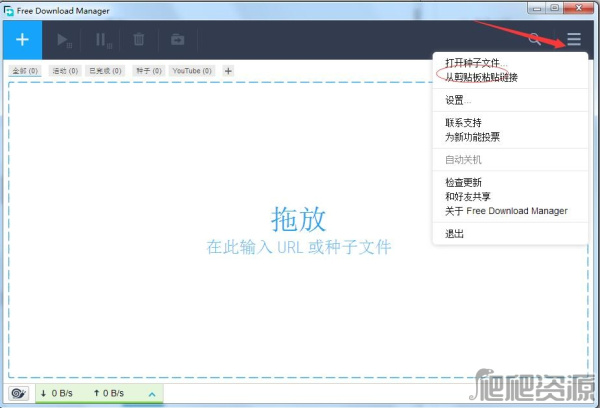Screen dimensions: 600x408
Task: Choose 为新功能投票 menu entry
Action: pyautogui.click(x=510, y=137)
